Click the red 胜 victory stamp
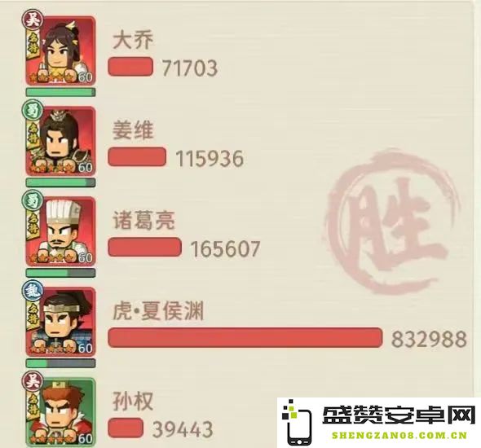This screenshot has height=448, width=481. 392,222
